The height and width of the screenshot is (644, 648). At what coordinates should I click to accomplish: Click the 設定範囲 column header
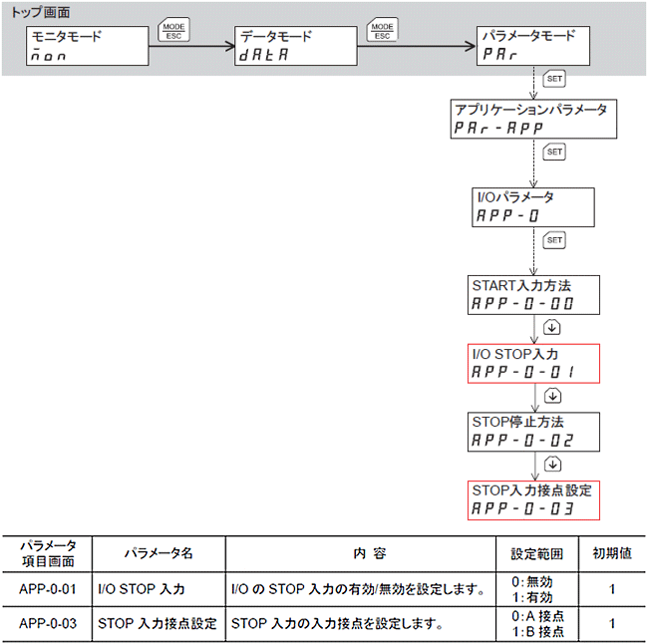tap(536, 554)
